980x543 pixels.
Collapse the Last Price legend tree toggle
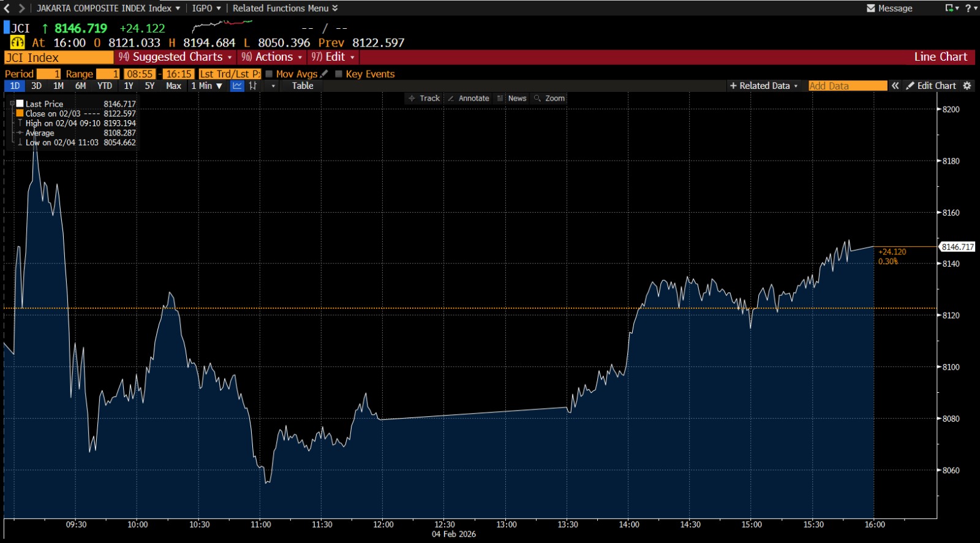coord(12,104)
